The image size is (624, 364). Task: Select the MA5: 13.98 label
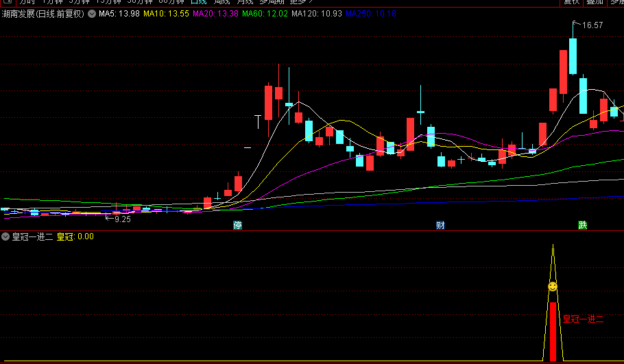click(119, 14)
